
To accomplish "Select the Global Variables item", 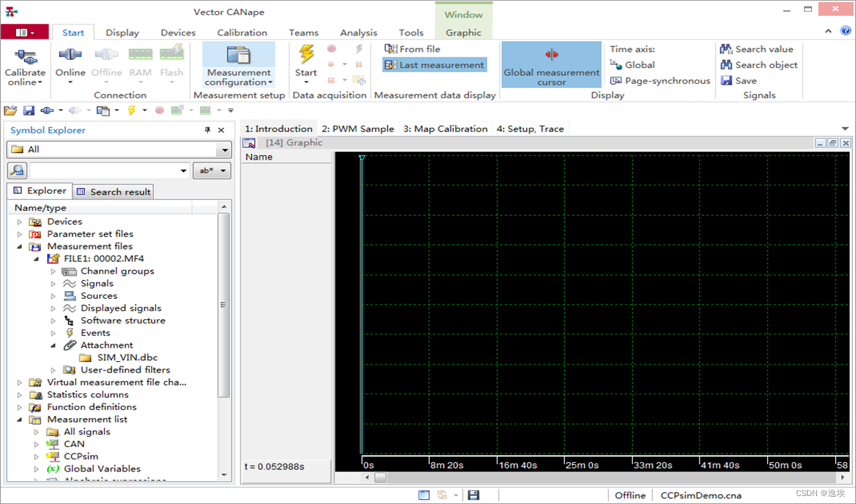I will coord(102,469).
